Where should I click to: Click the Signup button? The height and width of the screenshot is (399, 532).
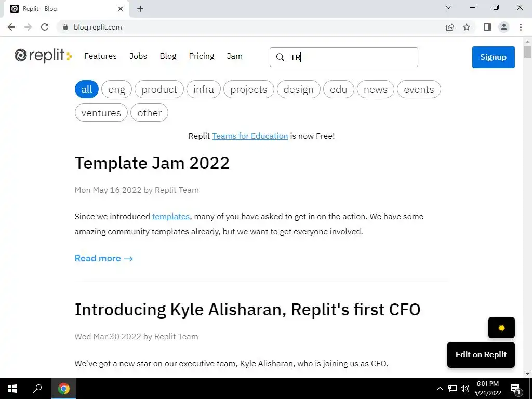pyautogui.click(x=493, y=57)
